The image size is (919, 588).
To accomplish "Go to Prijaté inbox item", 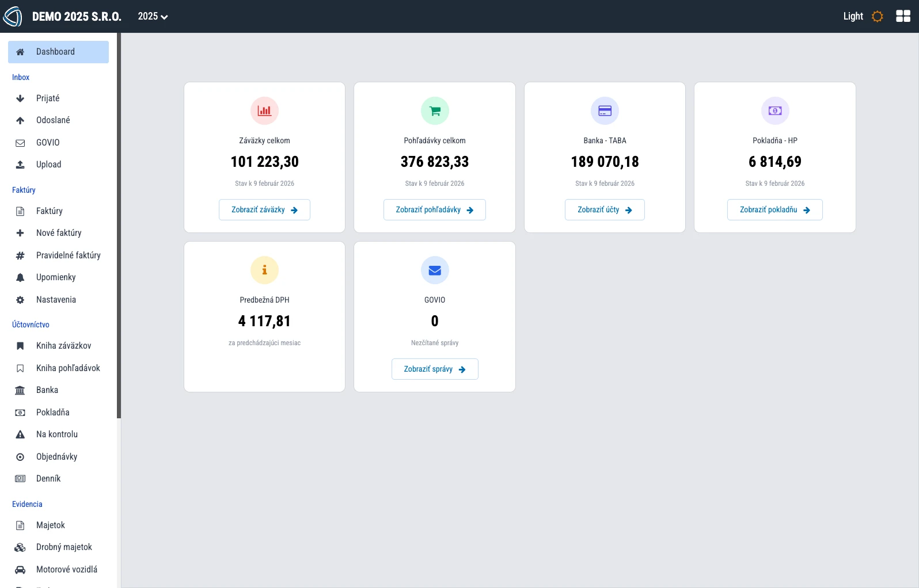I will pos(48,98).
